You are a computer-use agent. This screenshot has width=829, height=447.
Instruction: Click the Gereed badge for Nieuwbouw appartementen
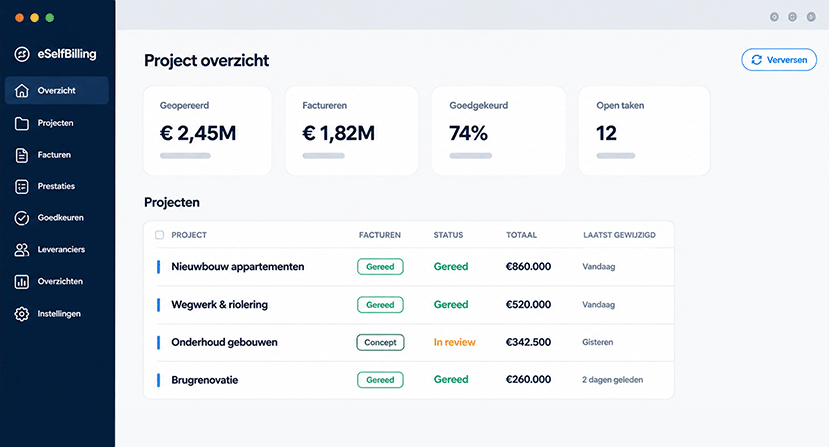click(380, 267)
